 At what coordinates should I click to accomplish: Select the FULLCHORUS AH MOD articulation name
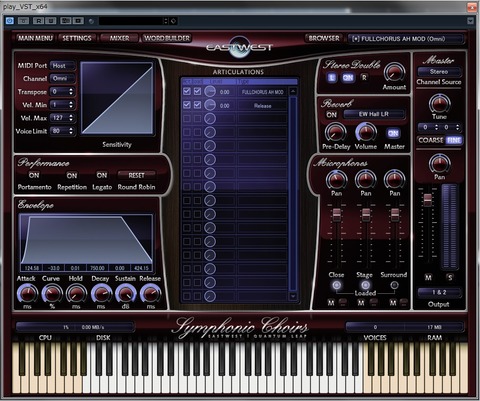click(263, 92)
